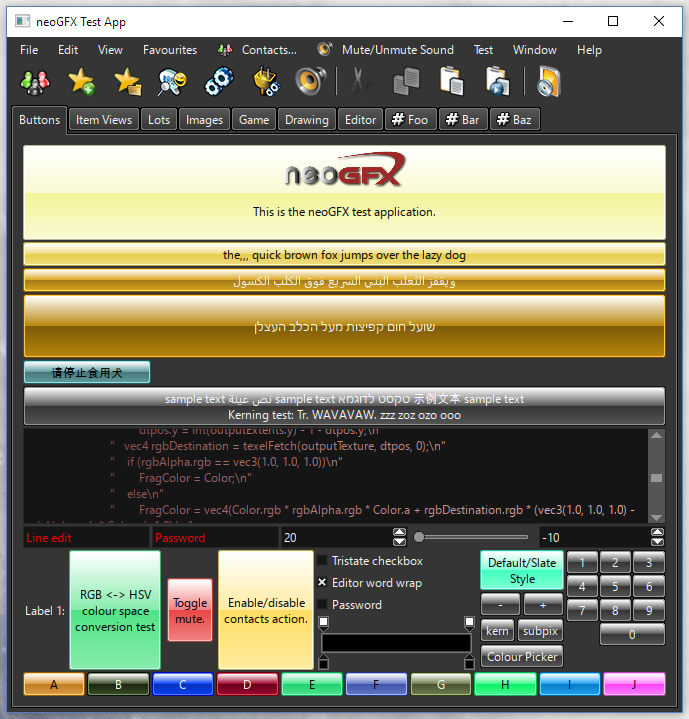Click down arrow of the -10 spin box
The height and width of the screenshot is (719, 689).
(657, 542)
